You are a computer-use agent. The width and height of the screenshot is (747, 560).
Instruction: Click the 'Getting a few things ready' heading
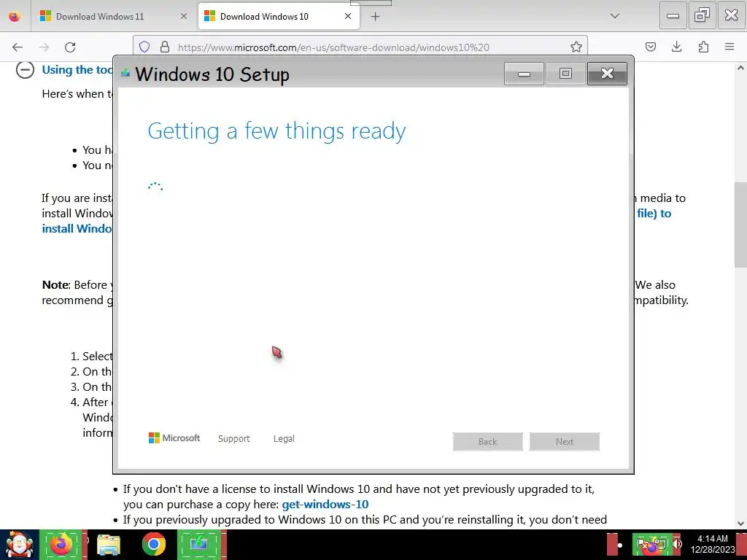click(276, 131)
